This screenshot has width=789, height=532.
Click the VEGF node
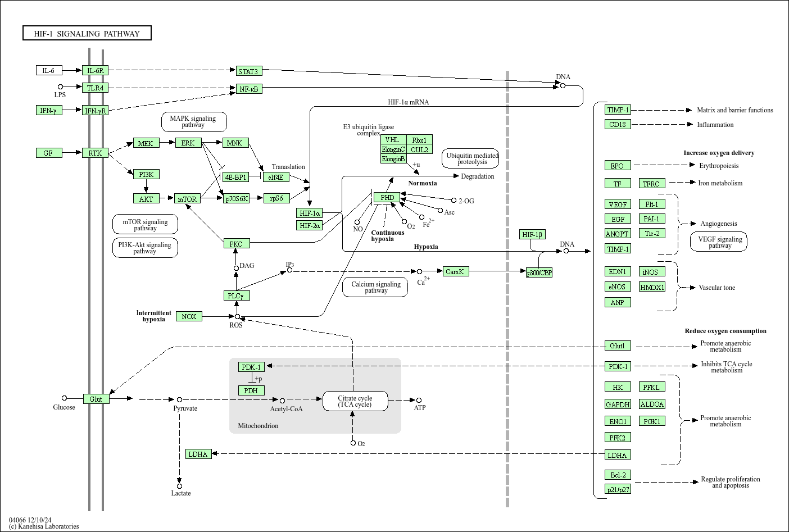(x=617, y=204)
